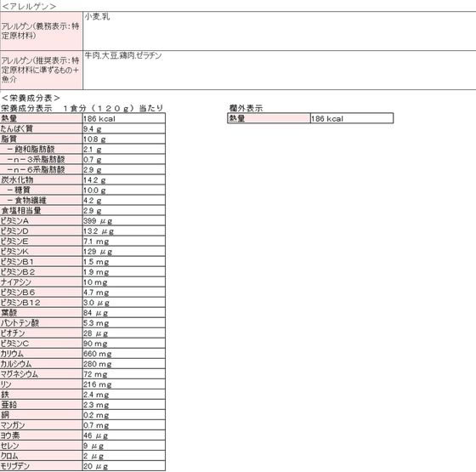Click the 葉酸 label cell
Viewport: 476px width, 472px height.
tap(42, 313)
